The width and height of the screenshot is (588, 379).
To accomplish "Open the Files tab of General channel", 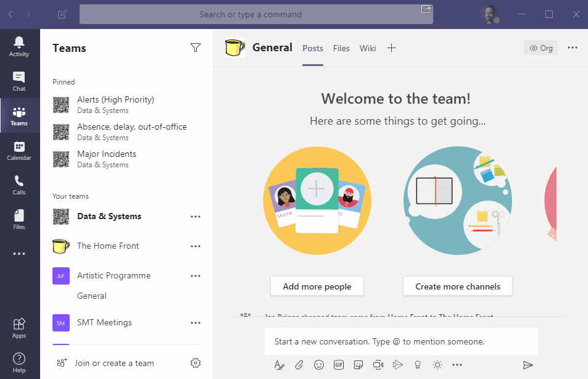I will coord(341,48).
